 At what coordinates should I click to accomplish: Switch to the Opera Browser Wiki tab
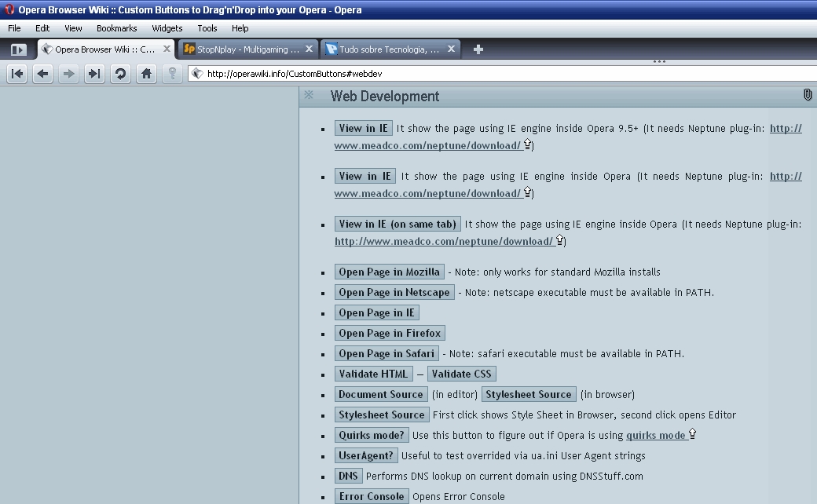tap(104, 49)
